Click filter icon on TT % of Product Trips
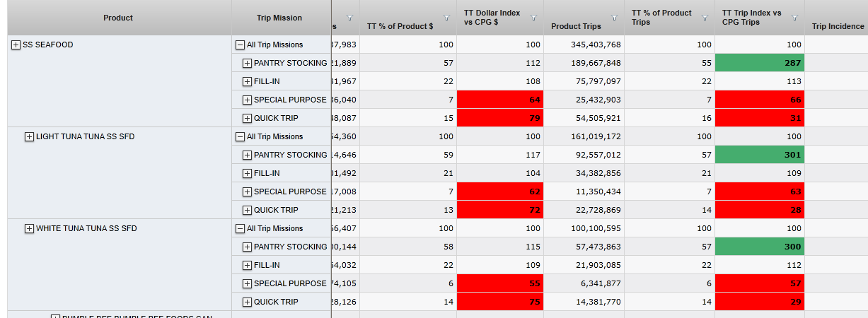This screenshot has height=318, width=868. pyautogui.click(x=705, y=18)
